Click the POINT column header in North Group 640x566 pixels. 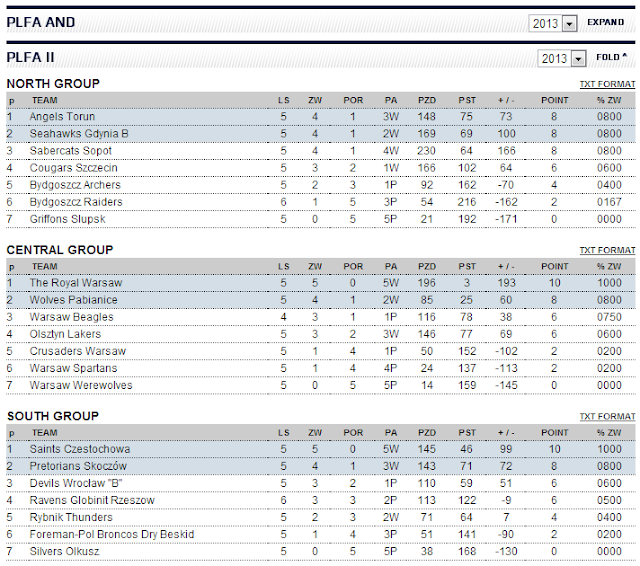tap(554, 100)
